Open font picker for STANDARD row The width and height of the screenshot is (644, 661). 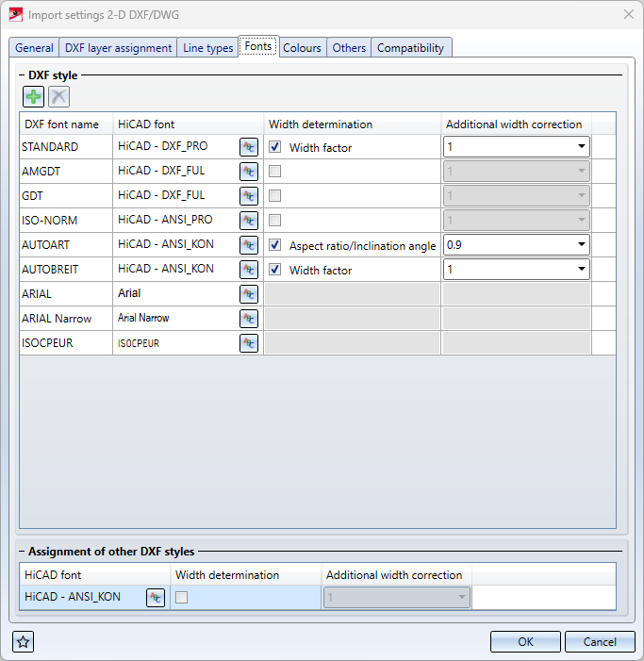[249, 147]
